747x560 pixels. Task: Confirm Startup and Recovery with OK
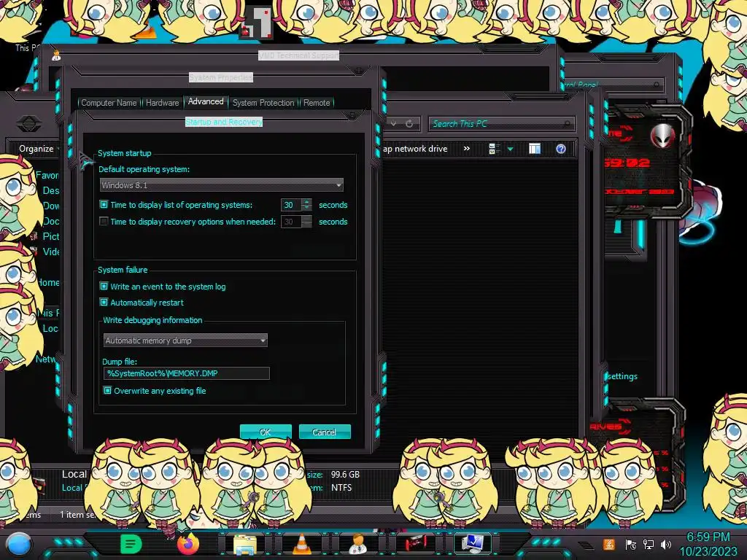[x=266, y=432]
